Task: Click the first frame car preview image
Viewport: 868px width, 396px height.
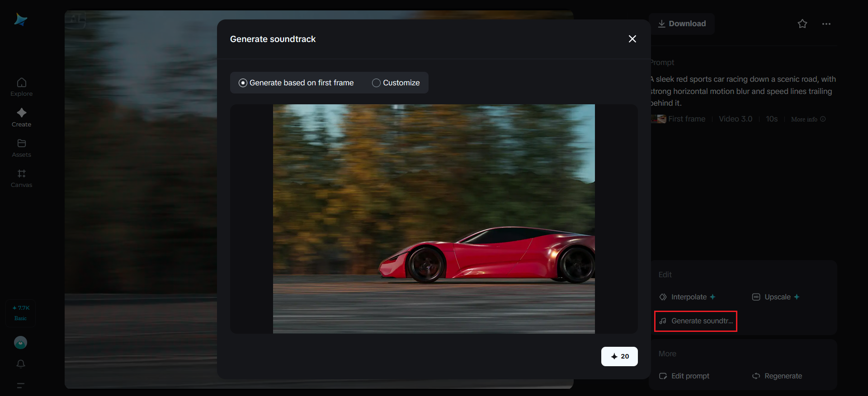Action: (x=434, y=219)
